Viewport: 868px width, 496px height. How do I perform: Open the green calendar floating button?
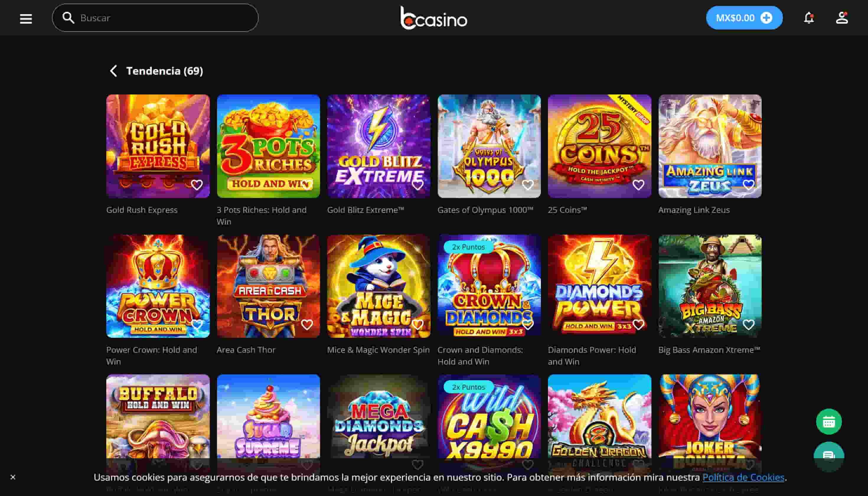829,422
